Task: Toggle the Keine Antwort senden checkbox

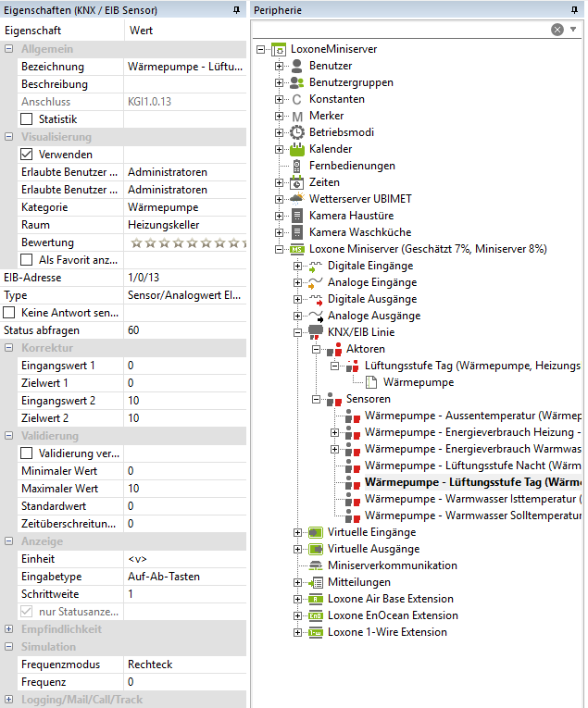Action: [x=9, y=313]
